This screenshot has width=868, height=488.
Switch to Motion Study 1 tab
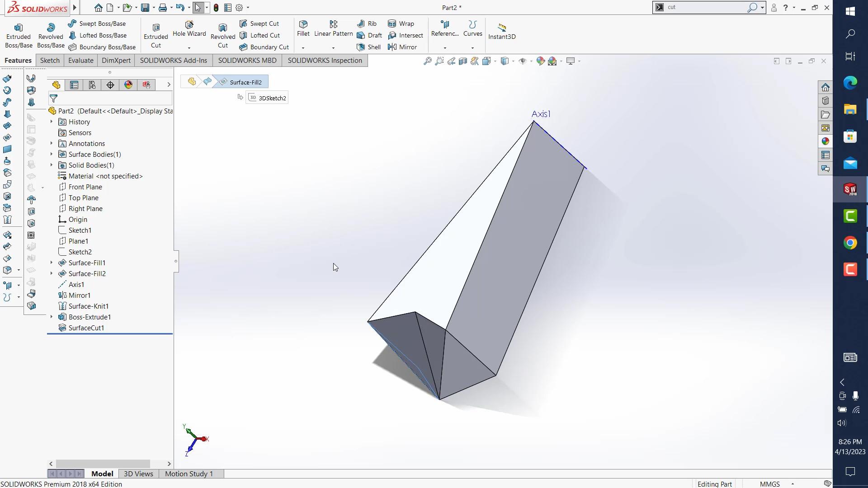(x=189, y=474)
